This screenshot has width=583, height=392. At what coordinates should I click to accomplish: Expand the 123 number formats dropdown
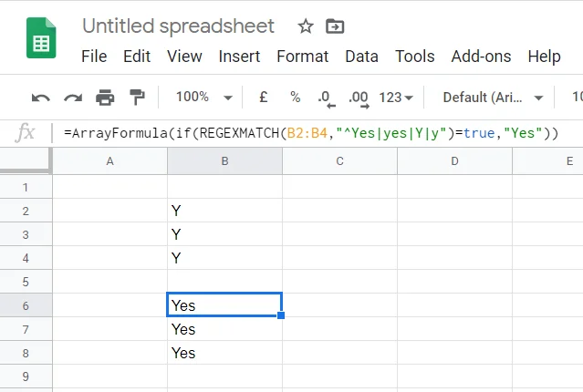pos(396,97)
